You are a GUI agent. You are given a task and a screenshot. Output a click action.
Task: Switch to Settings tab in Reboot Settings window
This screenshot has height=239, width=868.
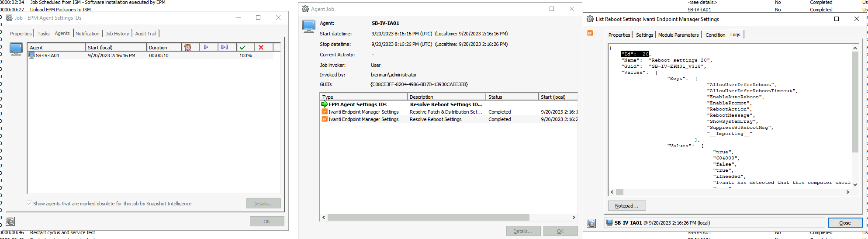pos(645,35)
